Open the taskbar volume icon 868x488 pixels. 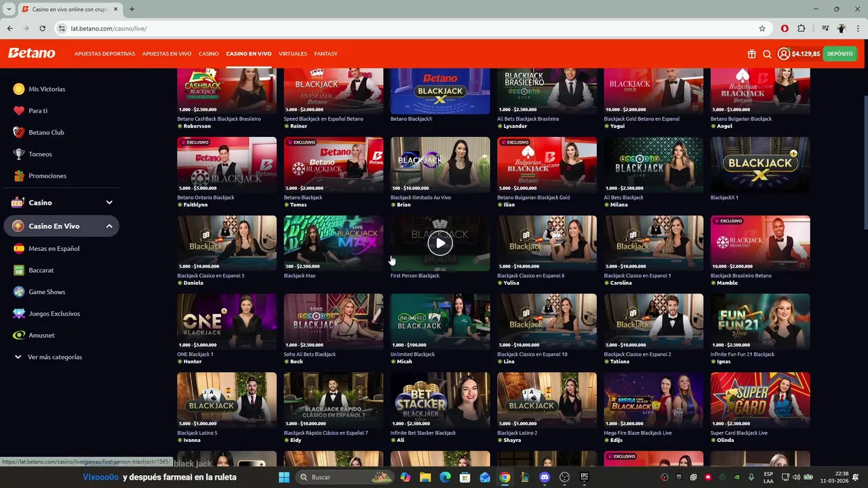(797, 477)
